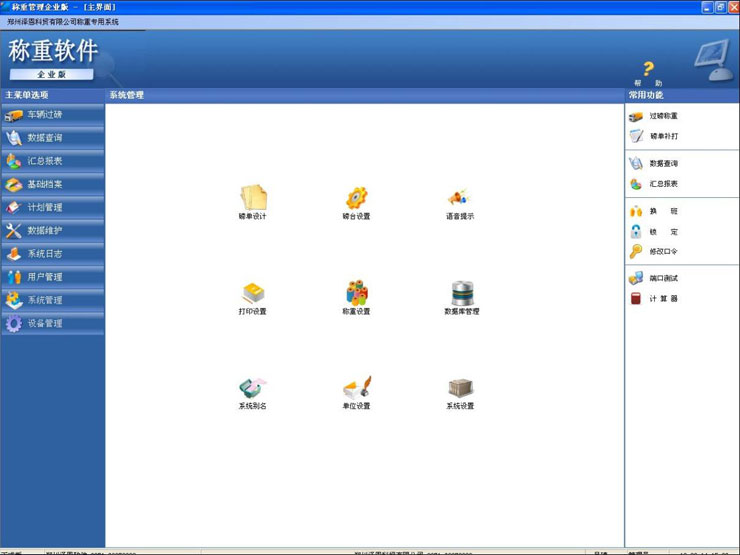
Task: Click the 帮助 help question mark
Action: 648,73
